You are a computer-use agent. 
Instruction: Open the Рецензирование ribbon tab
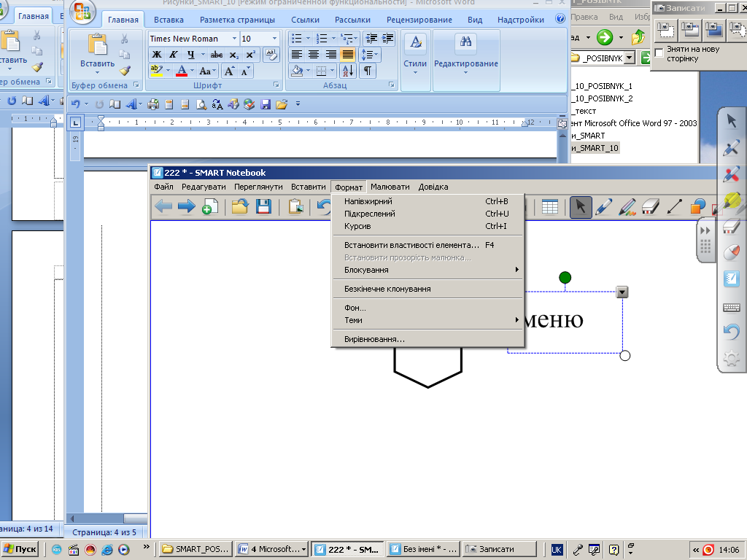tap(419, 20)
